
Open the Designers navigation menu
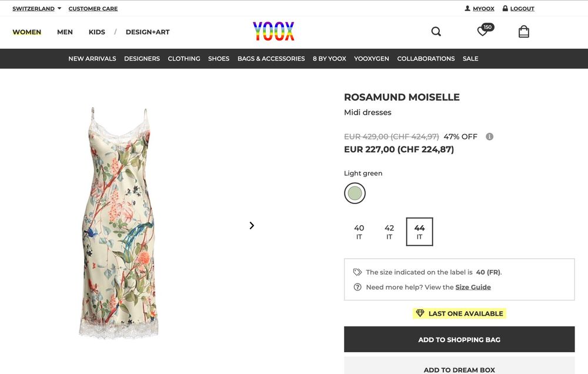tap(142, 59)
